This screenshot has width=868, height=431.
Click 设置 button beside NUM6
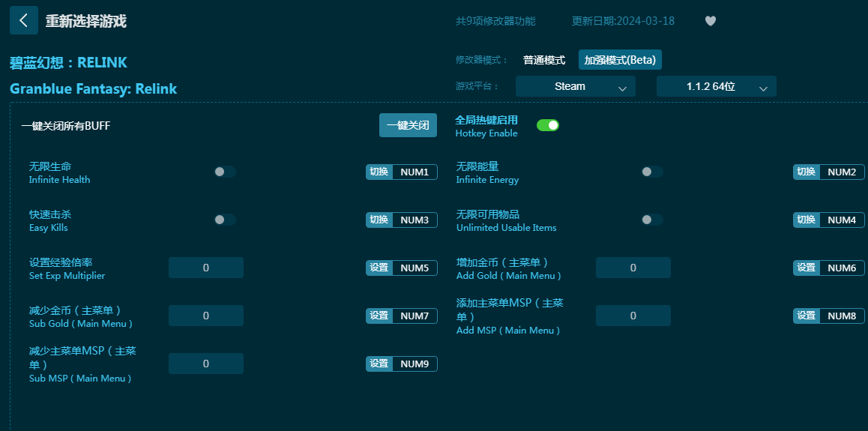click(x=807, y=268)
